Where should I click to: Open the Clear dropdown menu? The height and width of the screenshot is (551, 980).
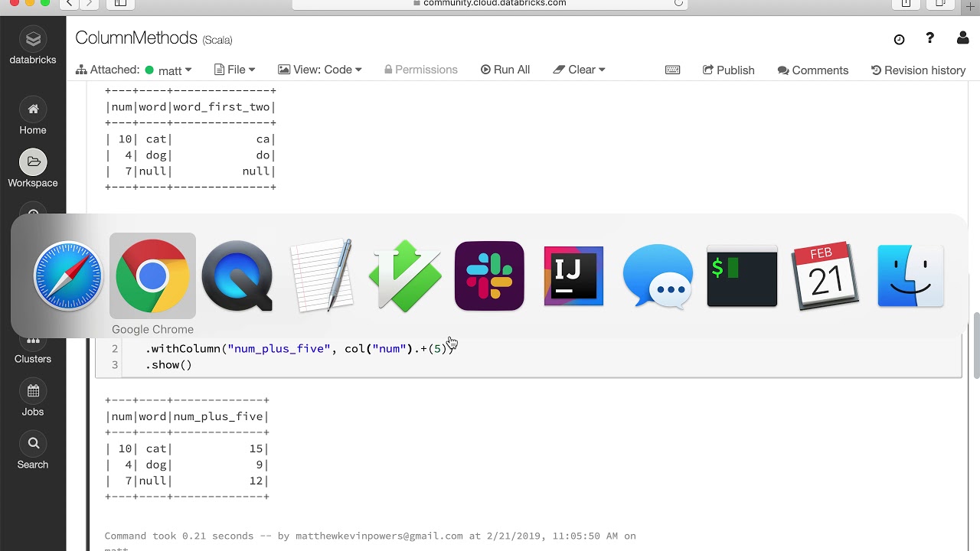[x=579, y=70]
